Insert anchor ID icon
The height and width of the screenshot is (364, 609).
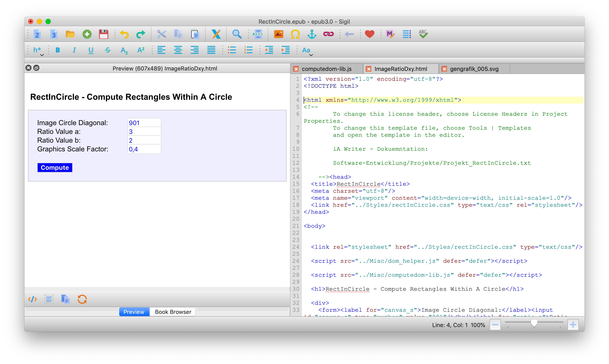312,34
